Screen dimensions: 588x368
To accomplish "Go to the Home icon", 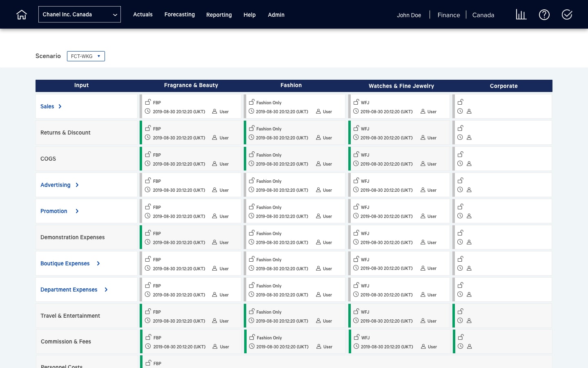I will coord(22,15).
